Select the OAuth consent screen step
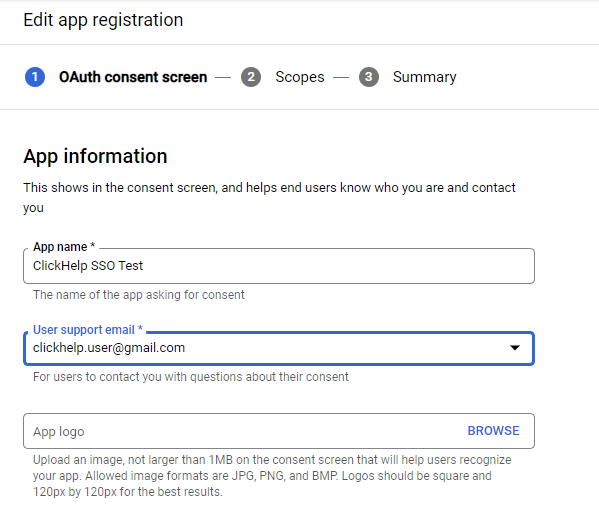This screenshot has height=523, width=599. click(133, 77)
